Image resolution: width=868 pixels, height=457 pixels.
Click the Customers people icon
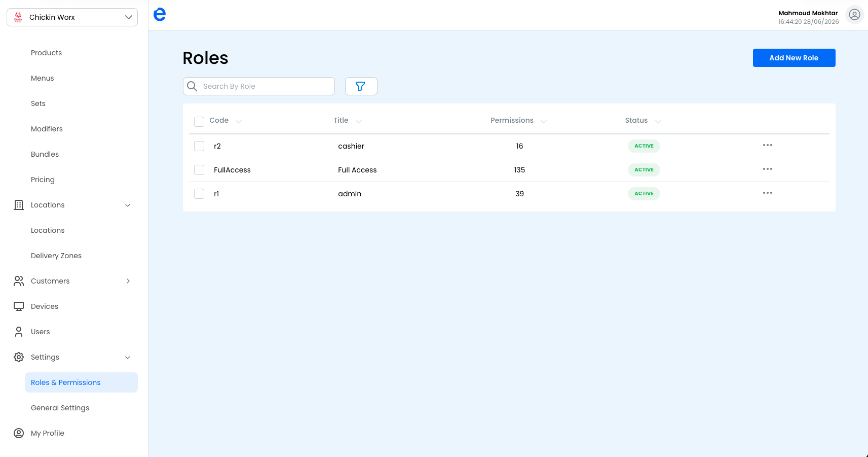point(19,281)
